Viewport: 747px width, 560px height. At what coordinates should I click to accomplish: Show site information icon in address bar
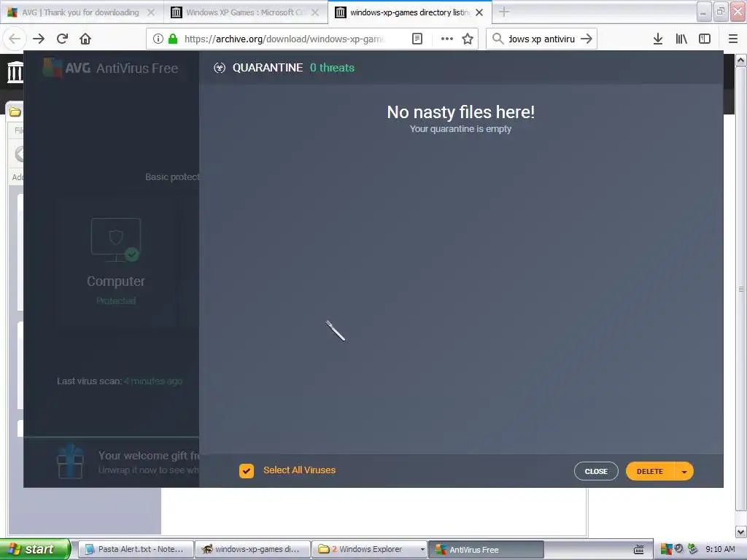point(158,39)
